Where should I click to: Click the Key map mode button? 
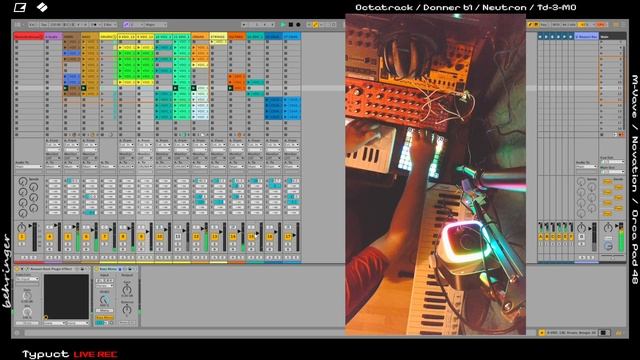(544, 24)
